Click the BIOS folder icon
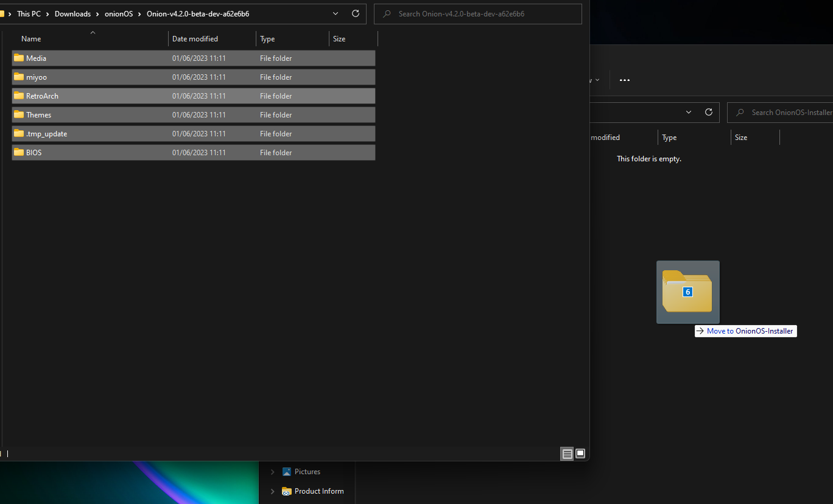This screenshot has height=504, width=833. click(19, 153)
